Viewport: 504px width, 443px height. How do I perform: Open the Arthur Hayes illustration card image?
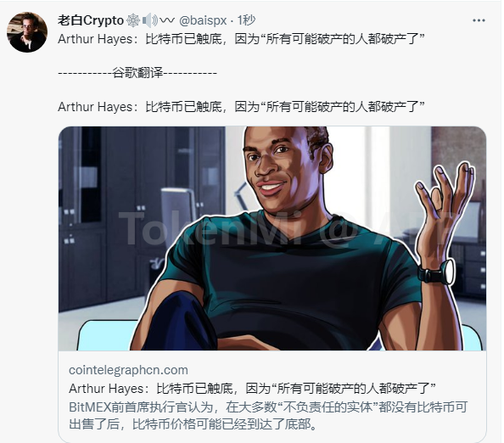coord(272,238)
